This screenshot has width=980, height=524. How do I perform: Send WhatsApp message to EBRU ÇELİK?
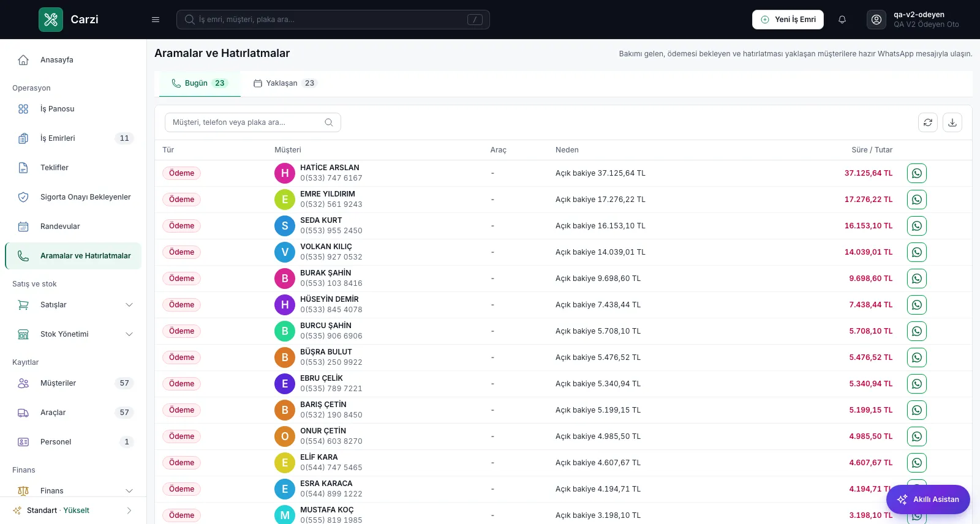coord(917,384)
